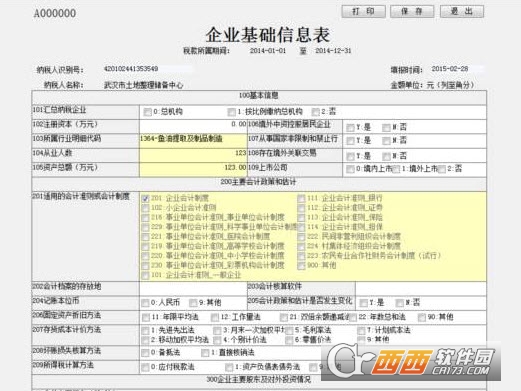The width and height of the screenshot is (521, 391).
Task: Tick 1:直接核销法 bad debt option
Action: pyautogui.click(x=205, y=353)
